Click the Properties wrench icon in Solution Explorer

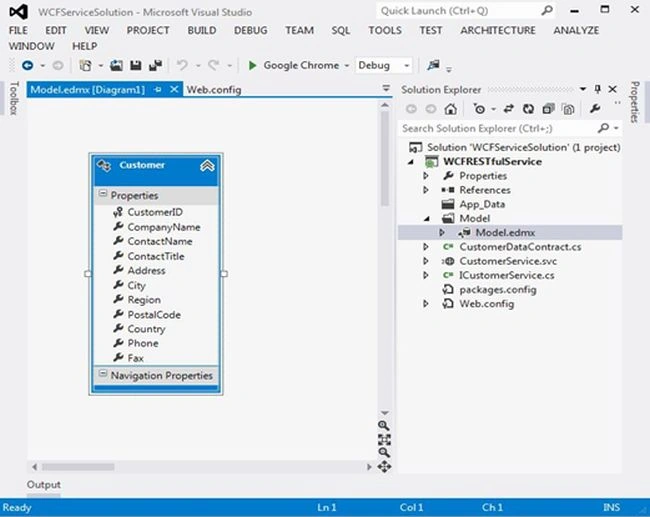click(x=595, y=109)
